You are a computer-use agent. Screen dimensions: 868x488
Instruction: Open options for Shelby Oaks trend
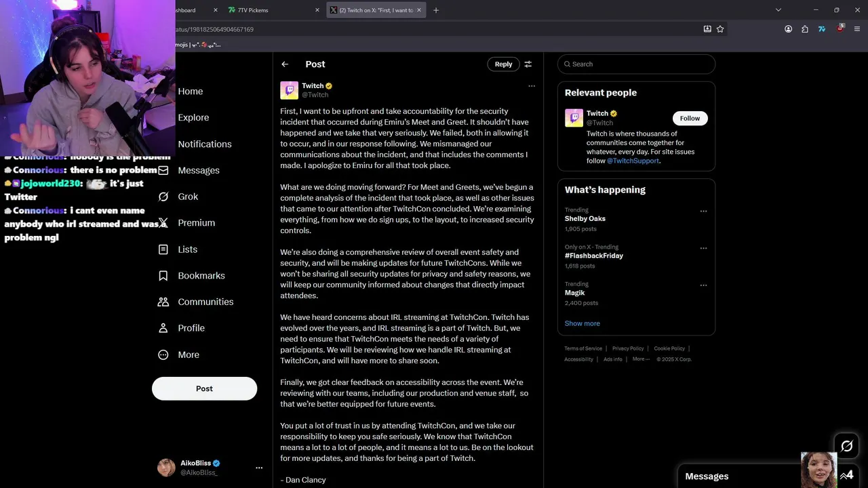point(703,211)
